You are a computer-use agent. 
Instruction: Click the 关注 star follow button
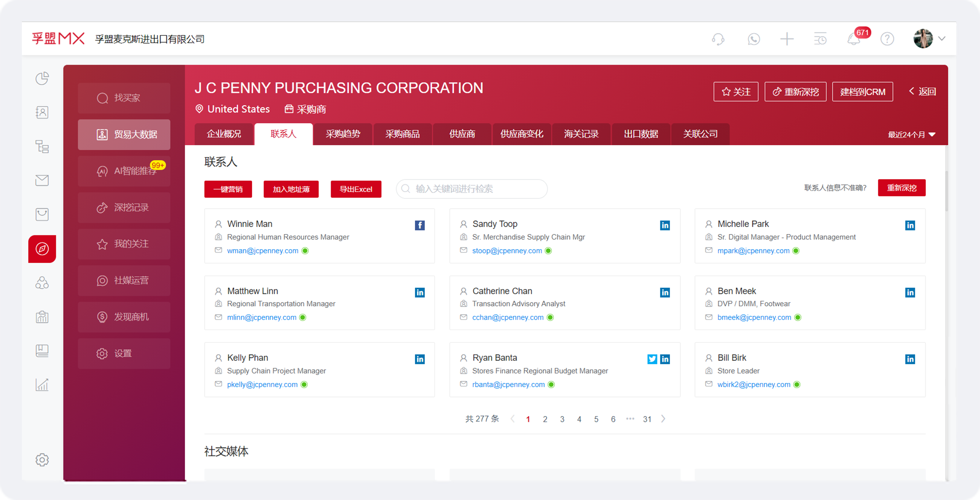[x=736, y=91]
